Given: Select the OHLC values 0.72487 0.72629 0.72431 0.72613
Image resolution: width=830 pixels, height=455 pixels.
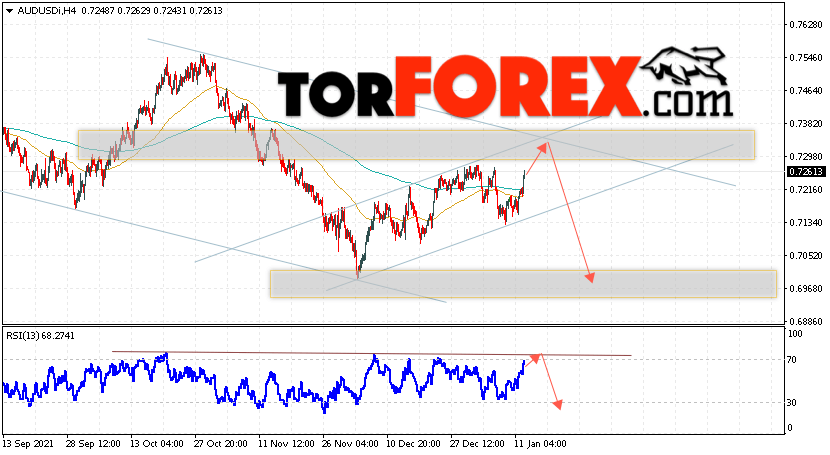Looking at the screenshot, I should coord(152,11).
